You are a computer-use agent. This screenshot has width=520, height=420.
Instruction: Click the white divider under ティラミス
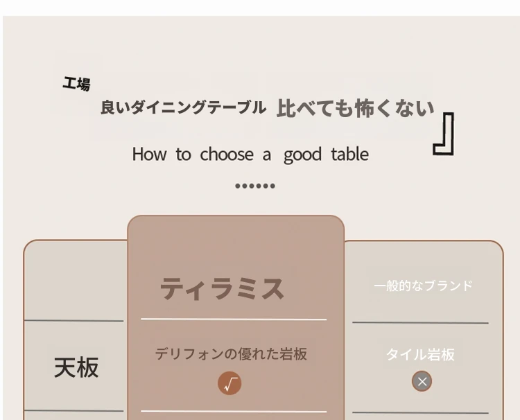234,320
